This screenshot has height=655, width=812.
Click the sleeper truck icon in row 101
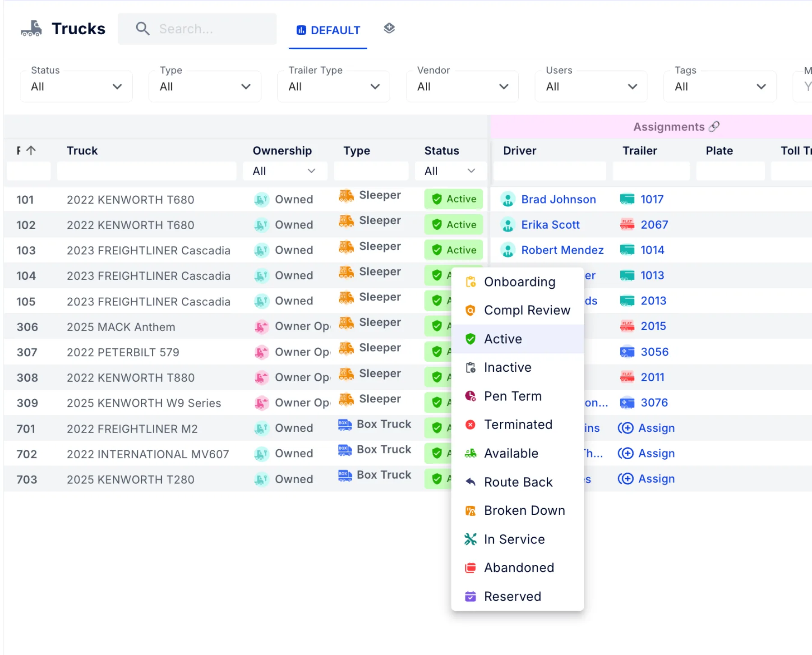(346, 195)
